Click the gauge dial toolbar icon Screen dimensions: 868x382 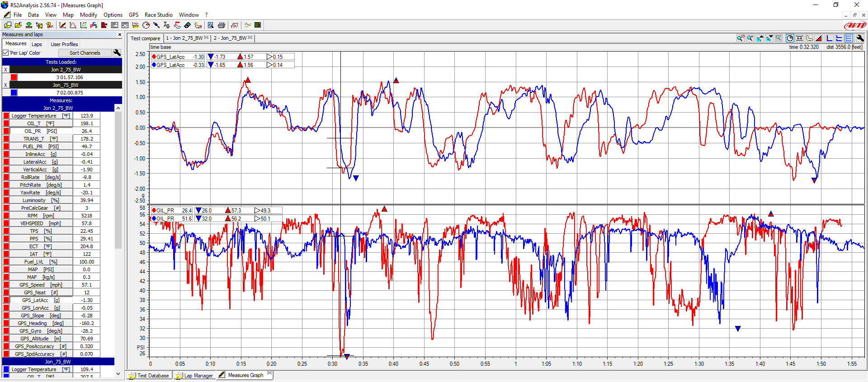coord(146,25)
